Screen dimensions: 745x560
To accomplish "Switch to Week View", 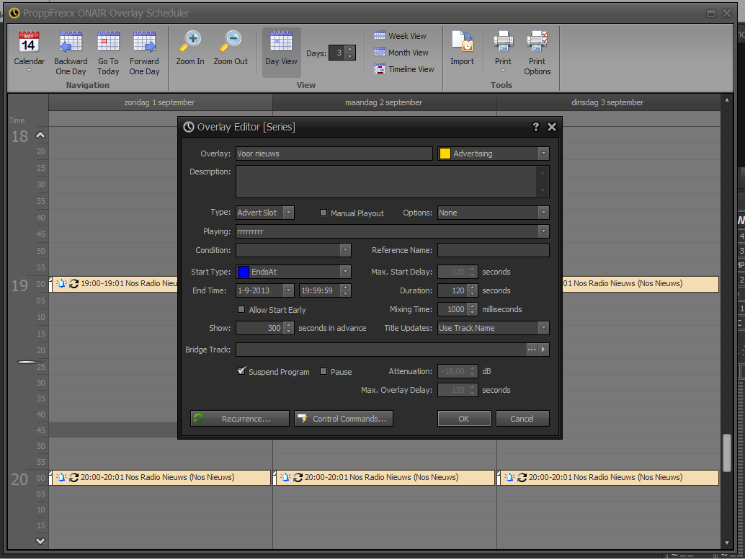I will point(400,36).
